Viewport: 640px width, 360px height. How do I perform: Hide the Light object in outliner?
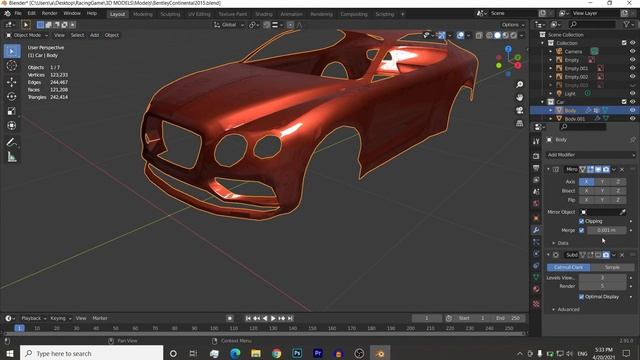(632, 93)
